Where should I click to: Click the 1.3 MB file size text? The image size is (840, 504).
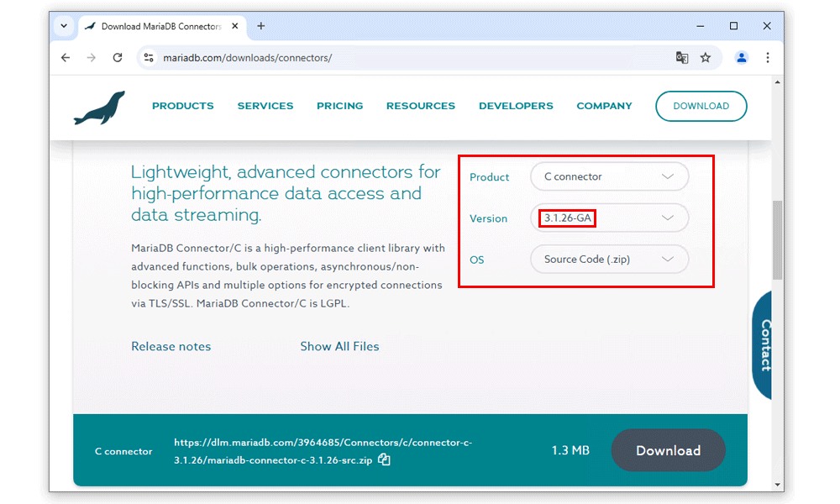coord(570,450)
